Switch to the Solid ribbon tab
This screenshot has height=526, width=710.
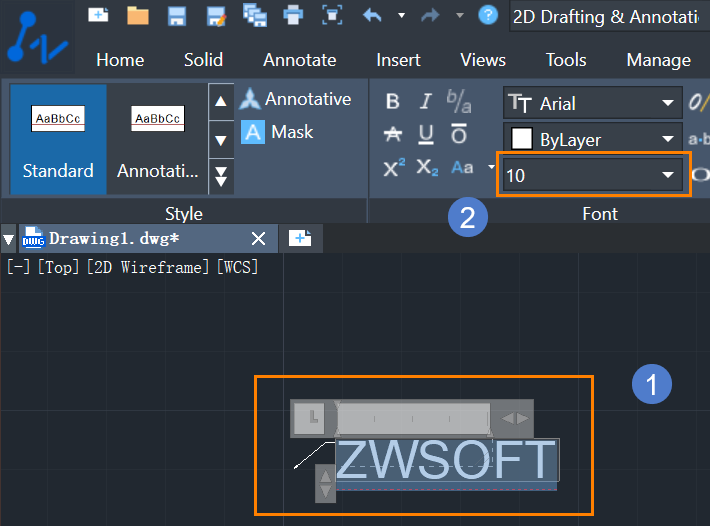(x=203, y=60)
